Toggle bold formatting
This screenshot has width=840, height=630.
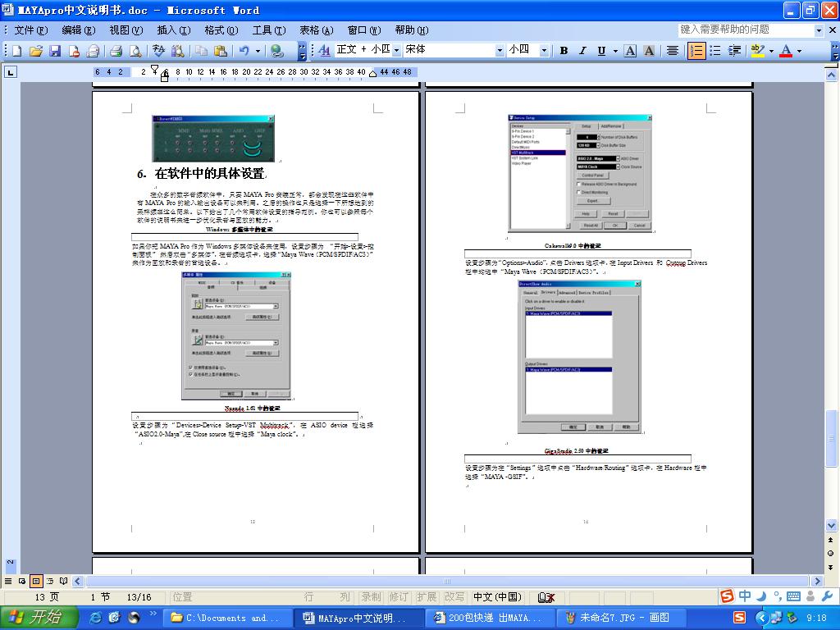(564, 51)
